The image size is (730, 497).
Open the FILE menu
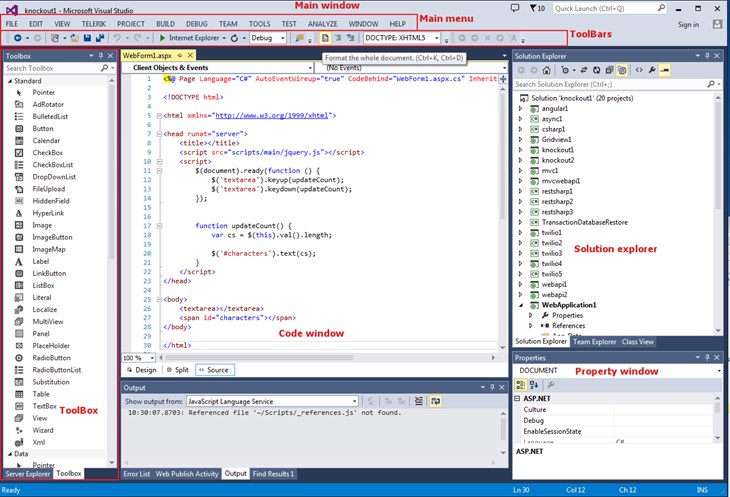(x=12, y=24)
